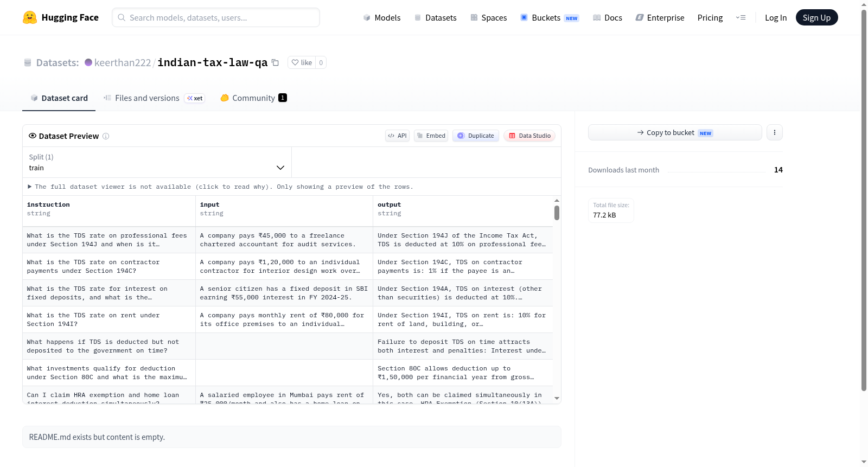Viewport: 868px width, 467px height.
Task: Click the Section 80C investments instruction cell
Action: tap(109, 373)
